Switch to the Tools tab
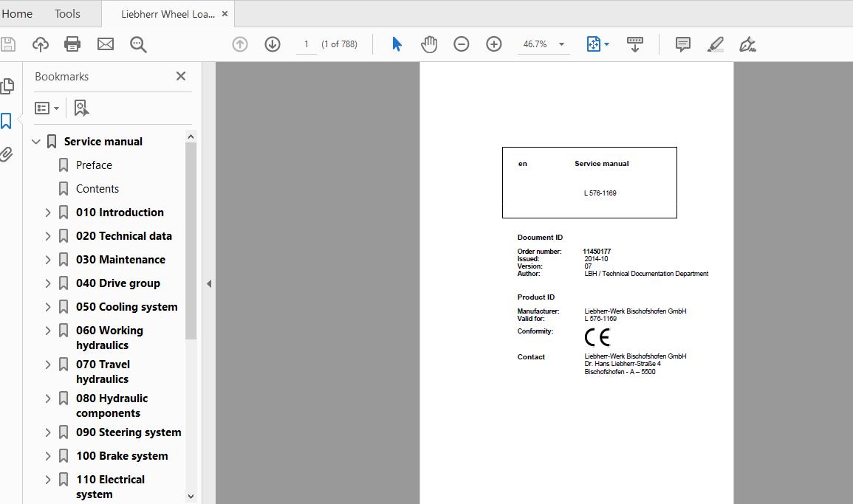Image resolution: width=853 pixels, height=504 pixels. pos(67,13)
